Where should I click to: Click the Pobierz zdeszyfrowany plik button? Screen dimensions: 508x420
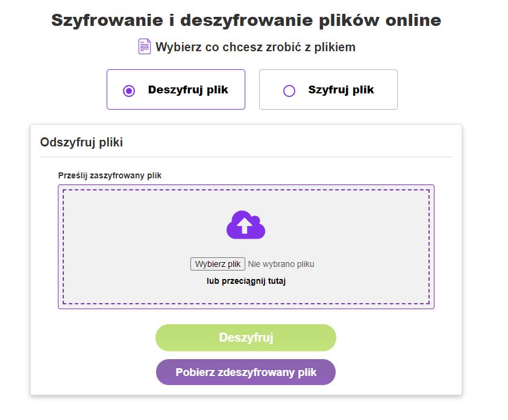pyautogui.click(x=246, y=372)
